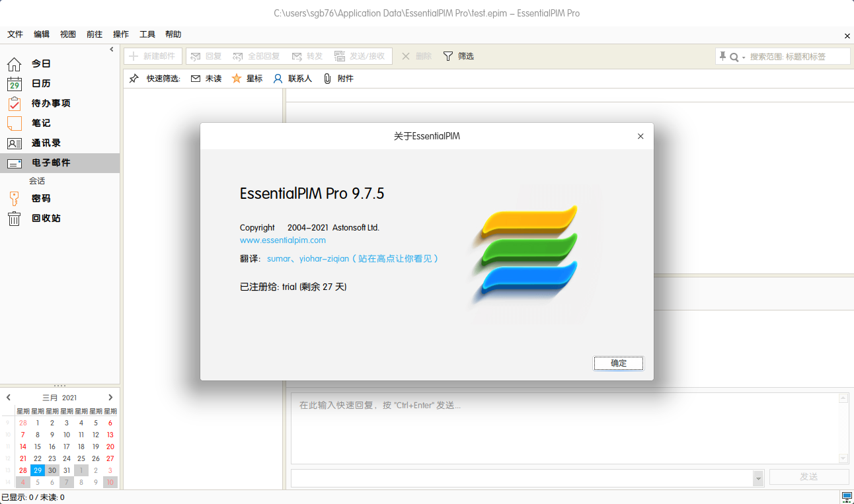Toggle the 附件 attachment quick filter

pyautogui.click(x=338, y=79)
